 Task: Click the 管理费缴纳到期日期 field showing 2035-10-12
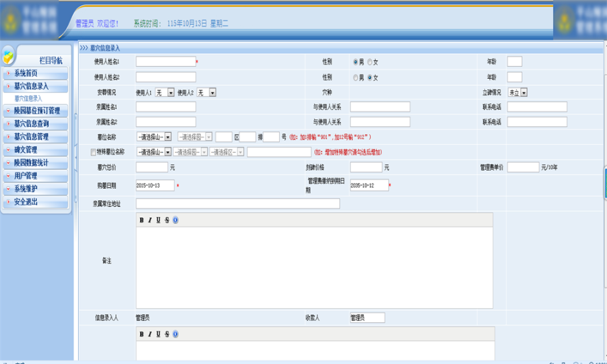[x=370, y=185]
